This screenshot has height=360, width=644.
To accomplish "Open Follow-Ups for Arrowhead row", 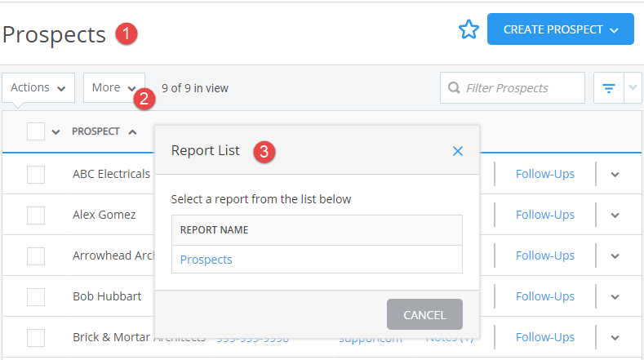I will tap(545, 256).
